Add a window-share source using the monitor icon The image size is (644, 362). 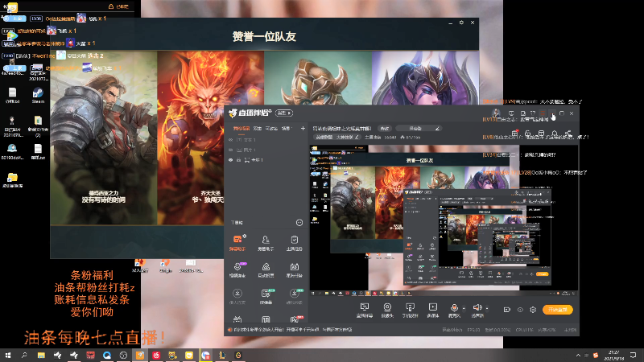click(365, 310)
